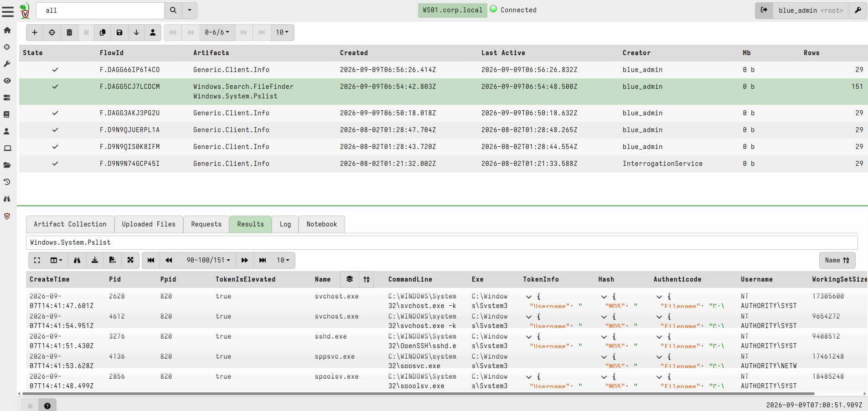Open the 0-6/6 flow page range dropdown
The width and height of the screenshot is (868, 411).
pyautogui.click(x=217, y=32)
